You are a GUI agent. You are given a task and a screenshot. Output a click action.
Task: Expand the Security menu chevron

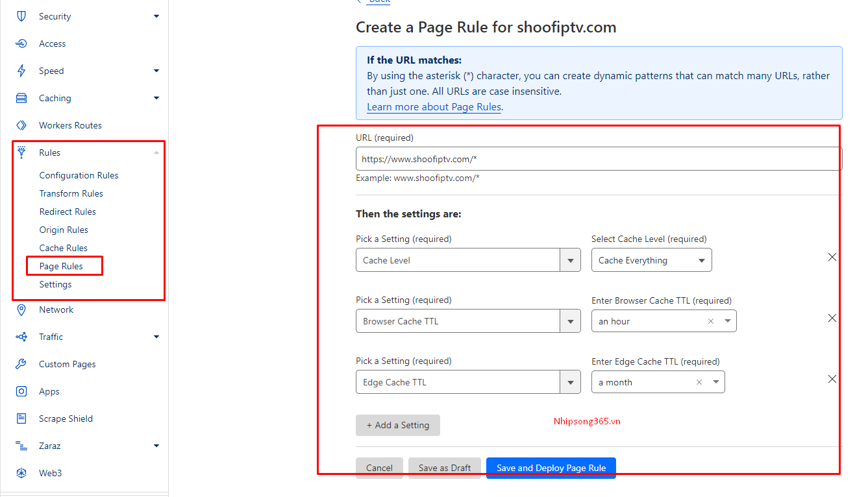pyautogui.click(x=156, y=16)
